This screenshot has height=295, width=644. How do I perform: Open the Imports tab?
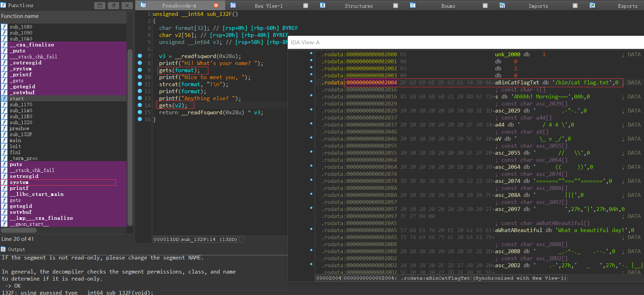[538, 6]
